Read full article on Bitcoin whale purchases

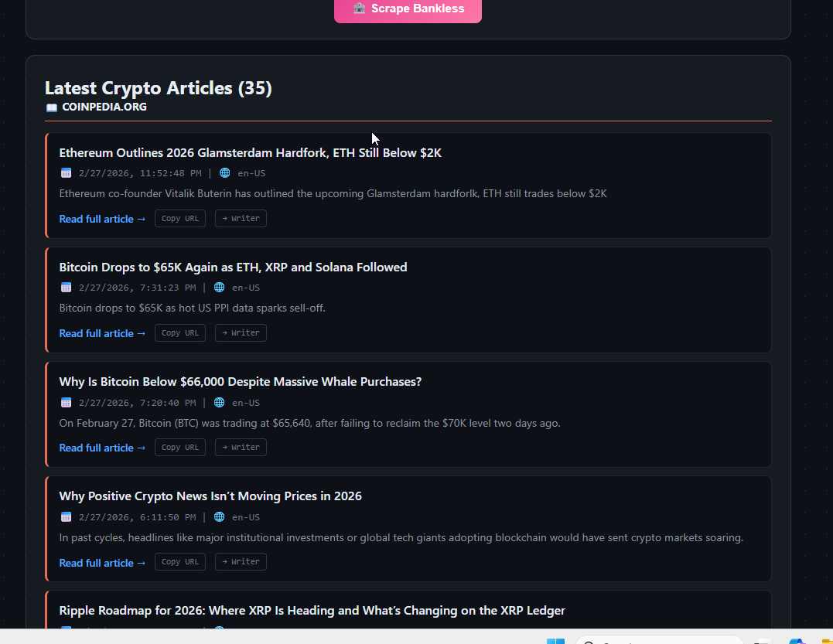[x=102, y=448]
